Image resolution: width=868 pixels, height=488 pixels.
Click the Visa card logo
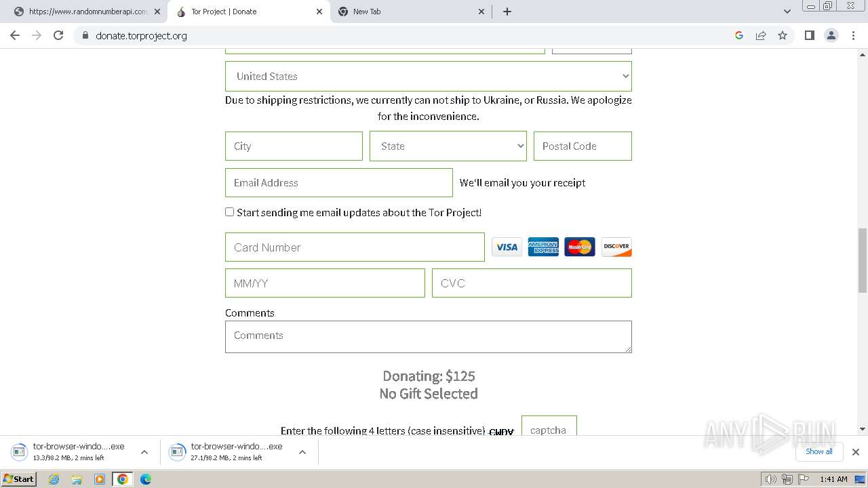507,247
